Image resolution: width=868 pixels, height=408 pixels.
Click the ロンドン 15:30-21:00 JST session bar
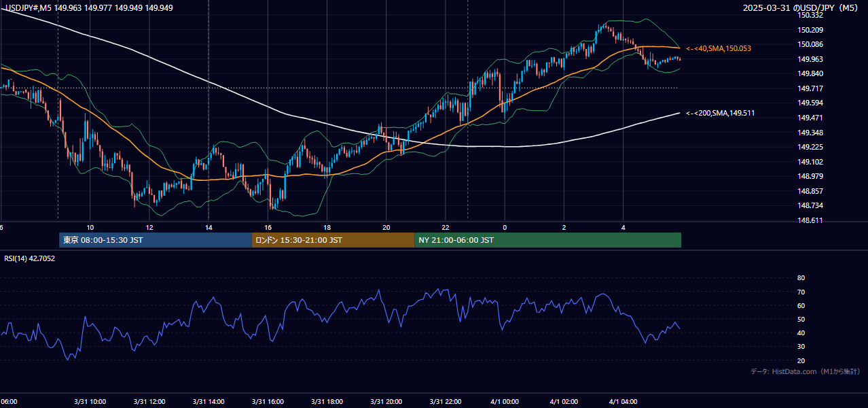[x=333, y=240]
